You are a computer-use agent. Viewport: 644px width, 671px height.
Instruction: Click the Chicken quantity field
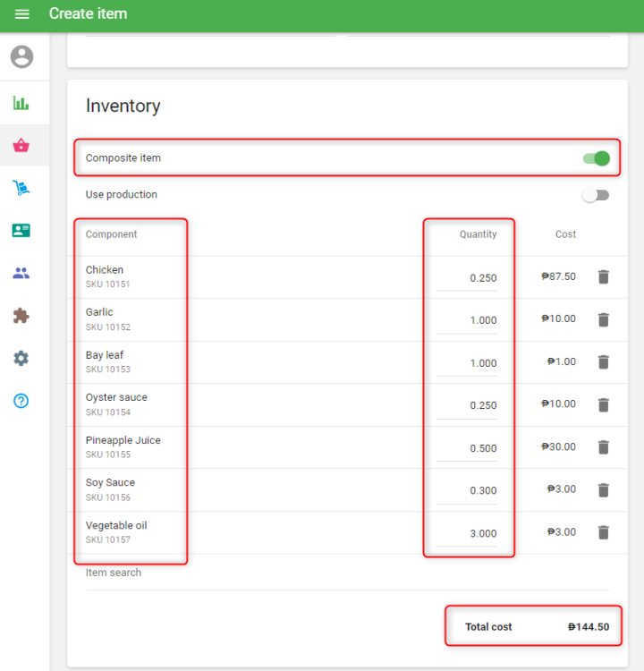[467, 278]
